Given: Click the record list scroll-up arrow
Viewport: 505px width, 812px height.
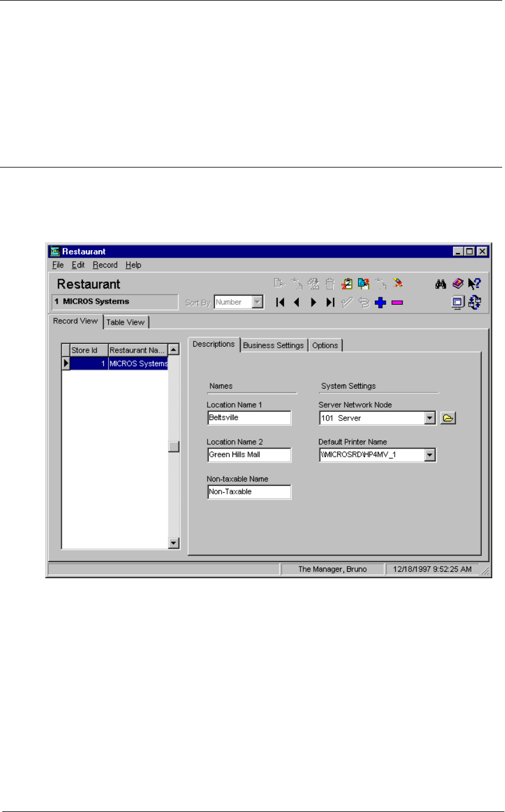Looking at the screenshot, I should tap(174, 350).
